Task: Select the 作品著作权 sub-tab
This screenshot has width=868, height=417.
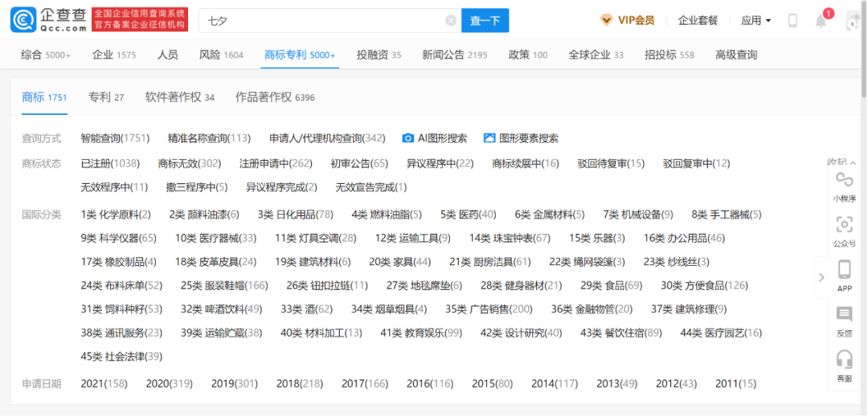Action: pyautogui.click(x=275, y=97)
